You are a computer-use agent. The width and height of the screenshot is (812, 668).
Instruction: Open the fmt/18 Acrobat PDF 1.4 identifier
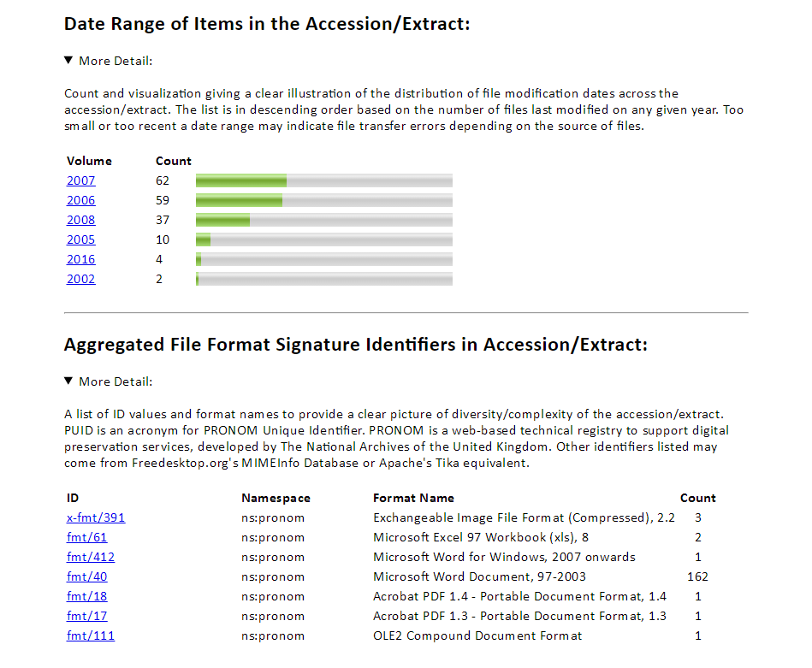(x=86, y=596)
